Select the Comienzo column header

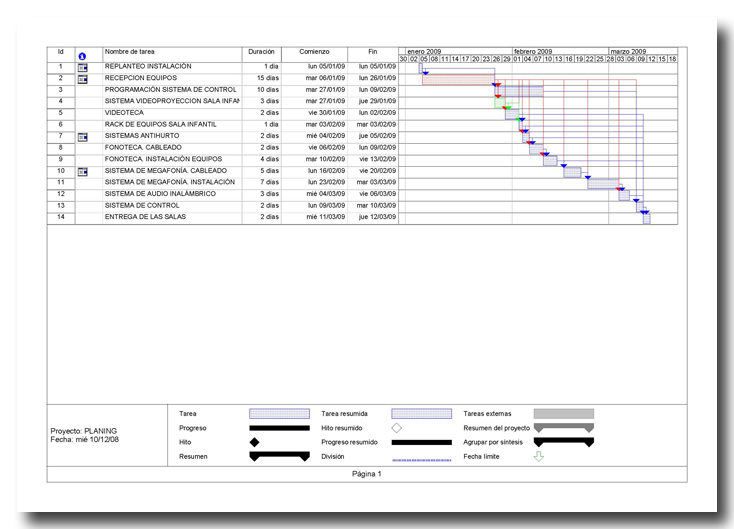tap(315, 52)
